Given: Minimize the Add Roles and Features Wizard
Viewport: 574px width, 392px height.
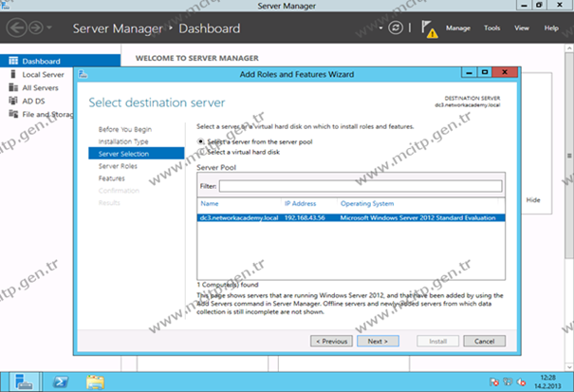Looking at the screenshot, I should 469,72.
